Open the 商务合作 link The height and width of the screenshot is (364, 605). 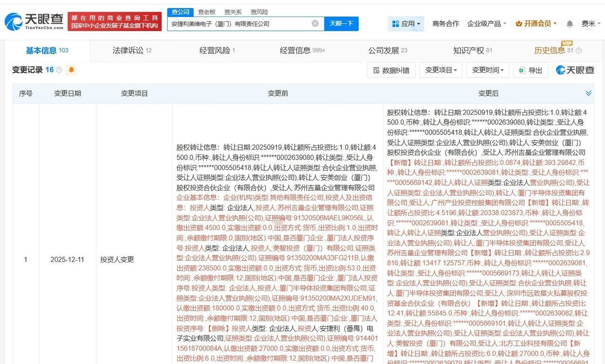[x=446, y=24]
